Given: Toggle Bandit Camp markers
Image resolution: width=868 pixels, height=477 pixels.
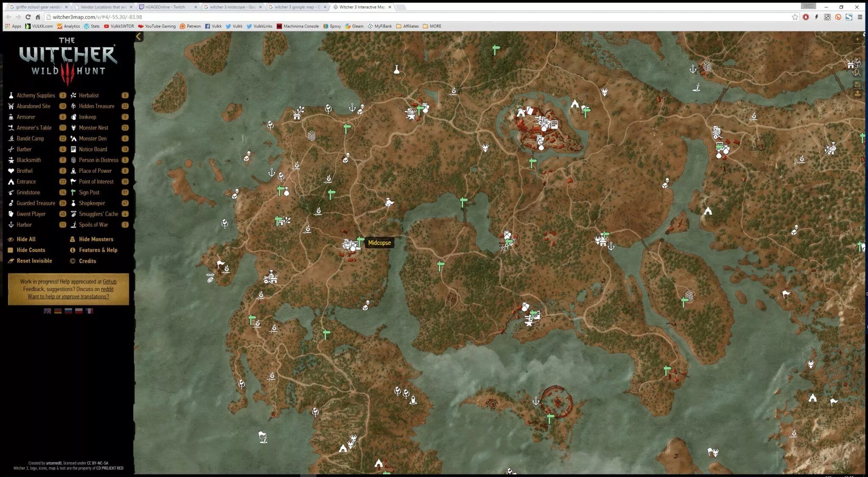Looking at the screenshot, I should 30,139.
